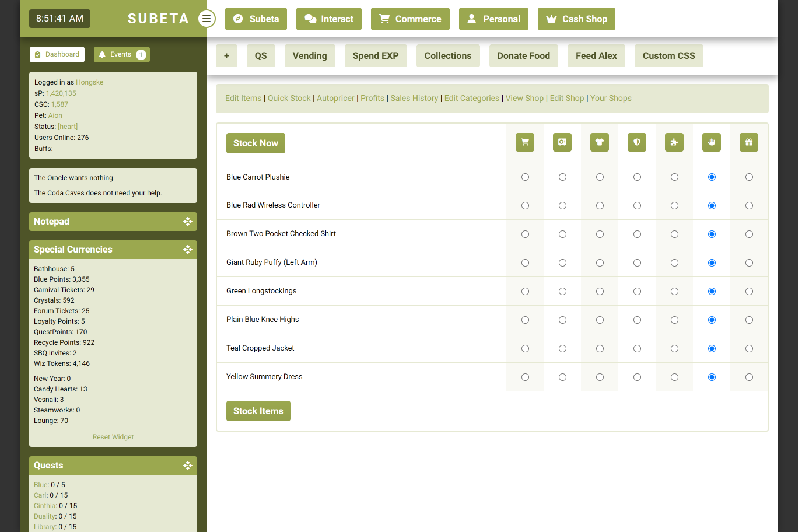Select cart radio for Blue Carrot Plushie
The image size is (798, 532).
pos(525,177)
